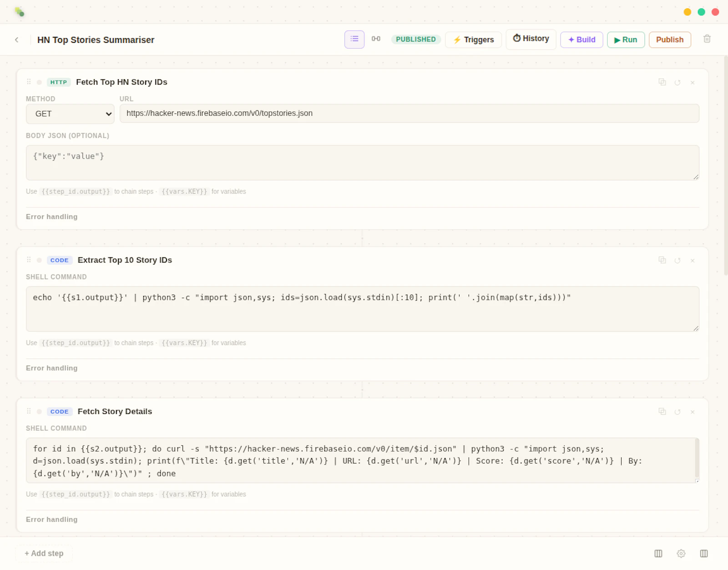Select the Extract Top 10 Story IDs title
The height and width of the screenshot is (570, 728).
[x=125, y=260]
